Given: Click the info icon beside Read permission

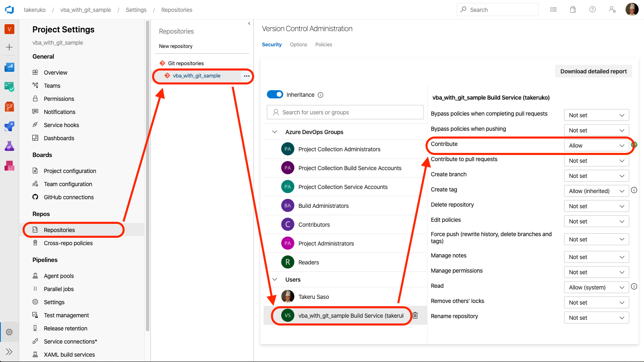Looking at the screenshot, I should click(634, 286).
